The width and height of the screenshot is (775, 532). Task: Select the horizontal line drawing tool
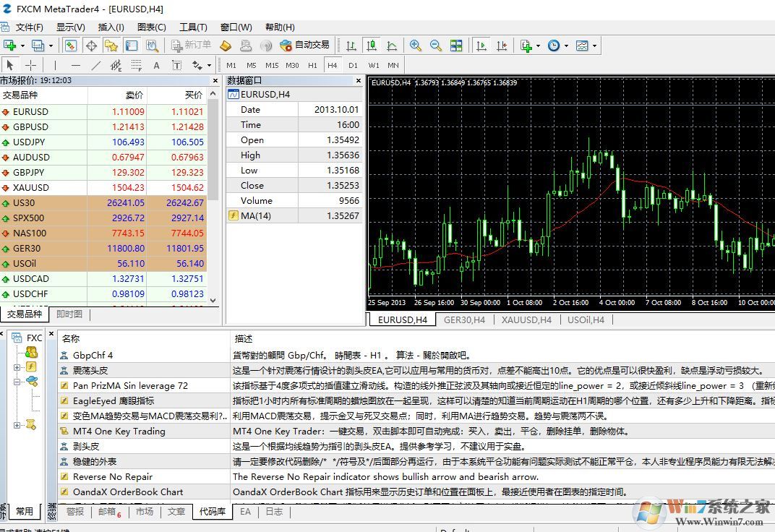(75, 64)
